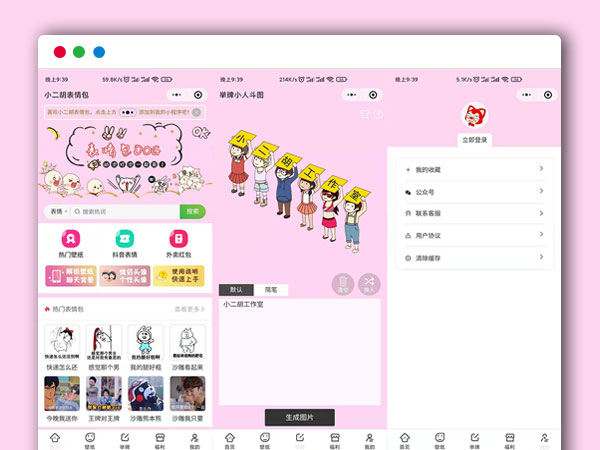Open the 用户协议 row chevron
This screenshot has width=600, height=450.
point(541,234)
